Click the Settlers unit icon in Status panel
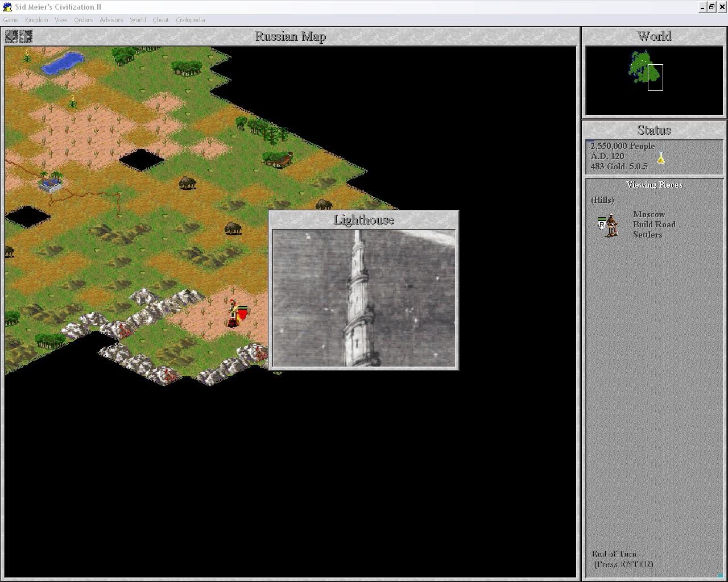The height and width of the screenshot is (582, 728). coord(609,225)
